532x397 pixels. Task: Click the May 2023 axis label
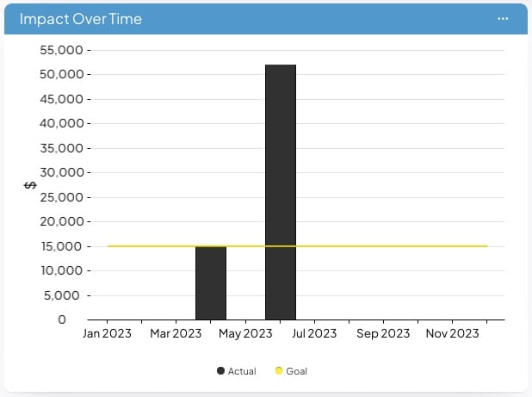point(245,333)
